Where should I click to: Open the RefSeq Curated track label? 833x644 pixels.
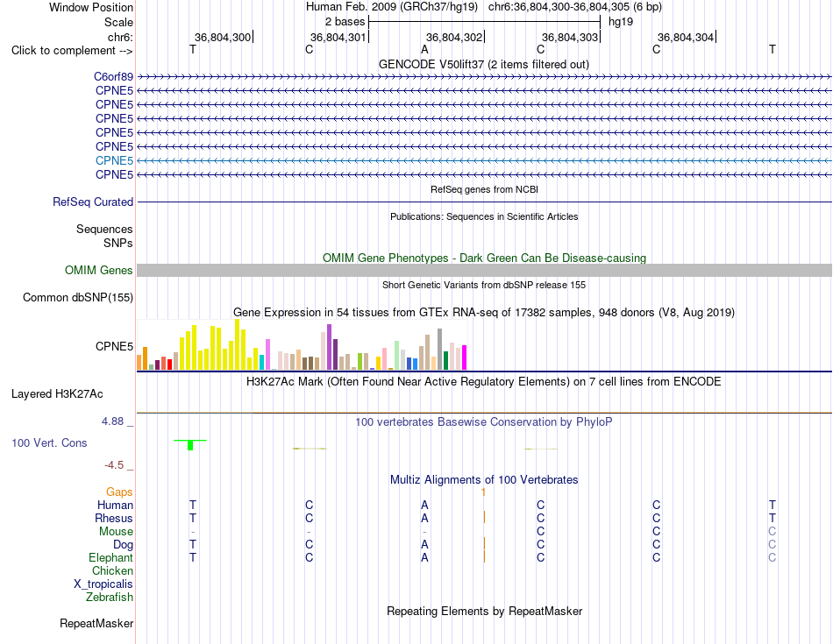[93, 202]
